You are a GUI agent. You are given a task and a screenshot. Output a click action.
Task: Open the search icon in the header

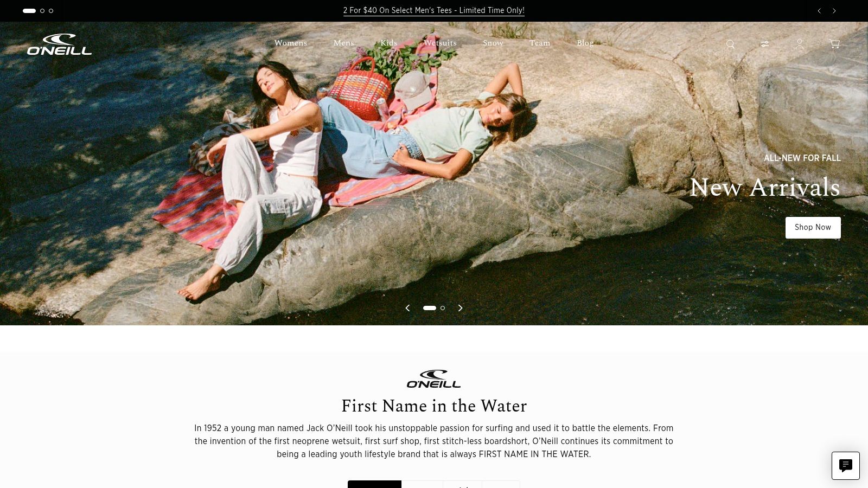(x=730, y=44)
